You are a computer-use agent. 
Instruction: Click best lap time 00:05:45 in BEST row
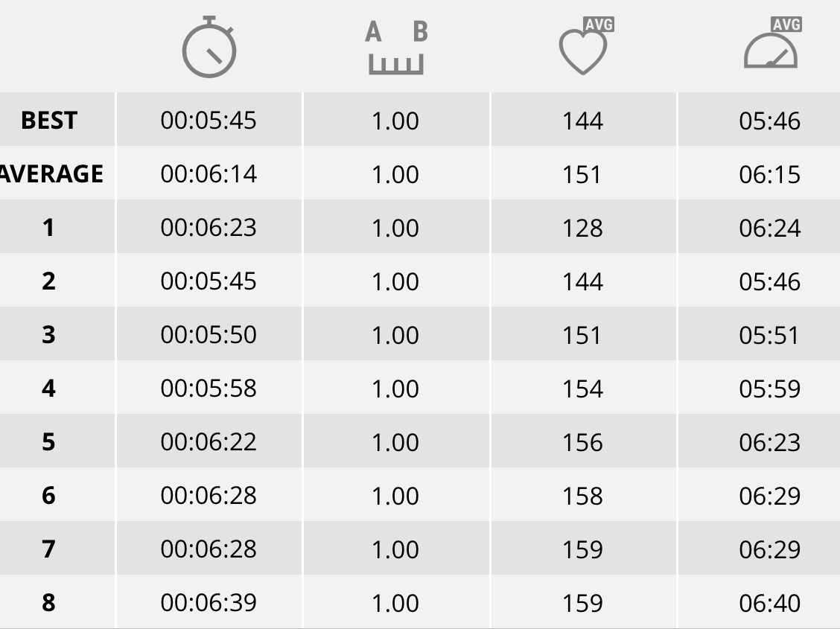[x=209, y=121]
